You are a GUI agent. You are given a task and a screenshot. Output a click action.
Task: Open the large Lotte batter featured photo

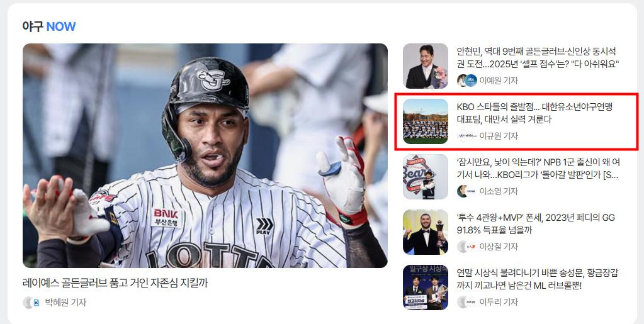point(205,155)
